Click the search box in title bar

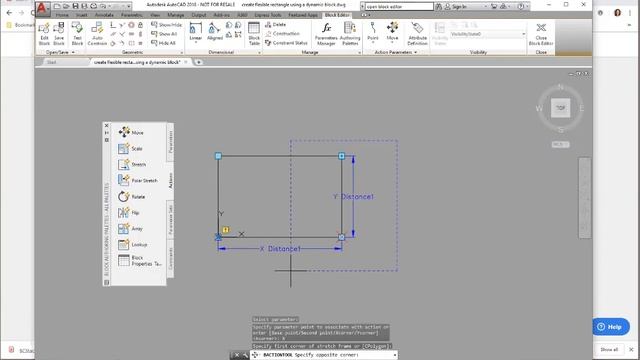(398, 7)
